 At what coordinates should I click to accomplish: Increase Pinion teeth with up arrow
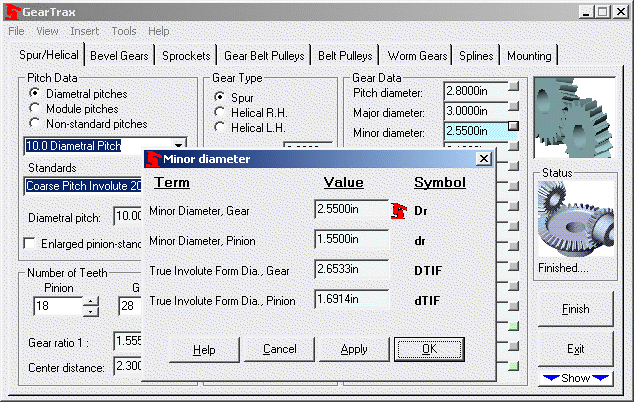coord(91,301)
